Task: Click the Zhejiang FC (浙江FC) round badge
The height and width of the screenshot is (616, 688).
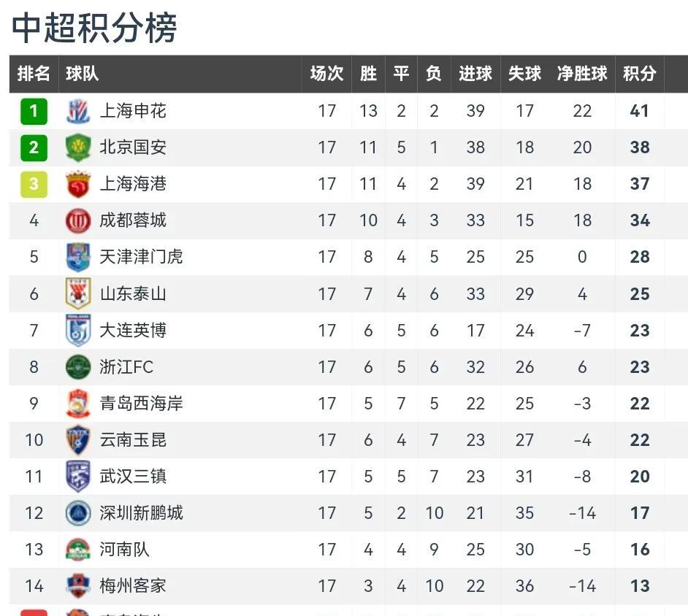Action: click(78, 366)
